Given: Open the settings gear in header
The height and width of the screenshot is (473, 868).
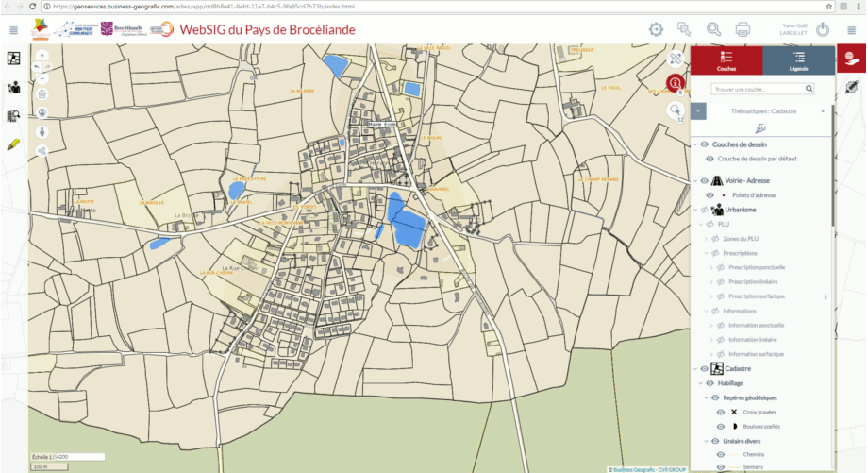Looking at the screenshot, I should [x=656, y=29].
